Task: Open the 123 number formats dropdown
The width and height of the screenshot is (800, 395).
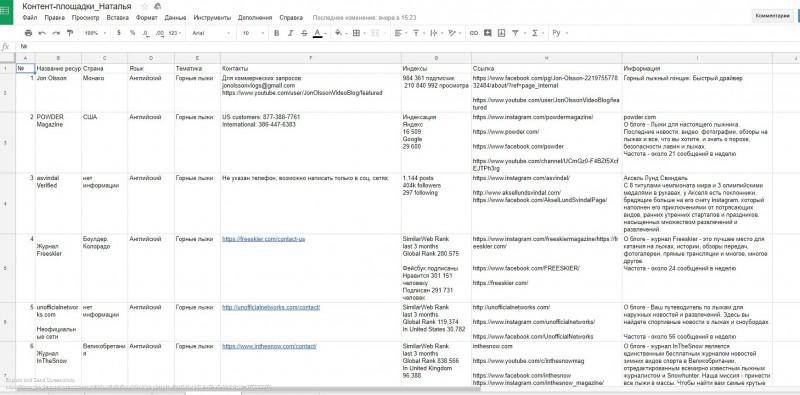Action: click(x=175, y=33)
